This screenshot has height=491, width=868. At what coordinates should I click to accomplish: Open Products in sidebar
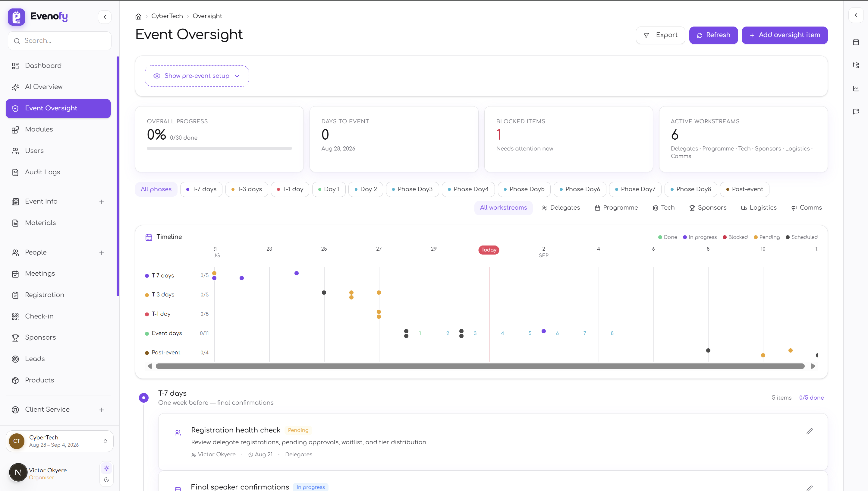coord(58,380)
